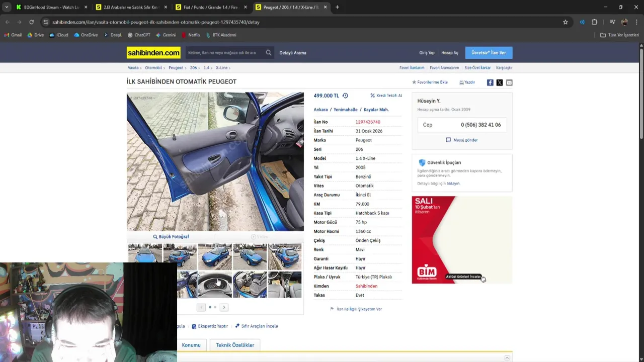The width and height of the screenshot is (644, 362).
Task: Share listing on Facebook icon
Action: pyautogui.click(x=490, y=82)
